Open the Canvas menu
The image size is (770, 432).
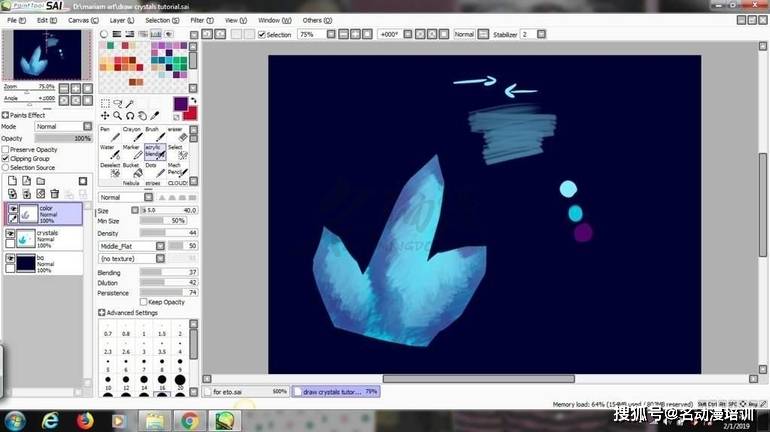(x=78, y=20)
